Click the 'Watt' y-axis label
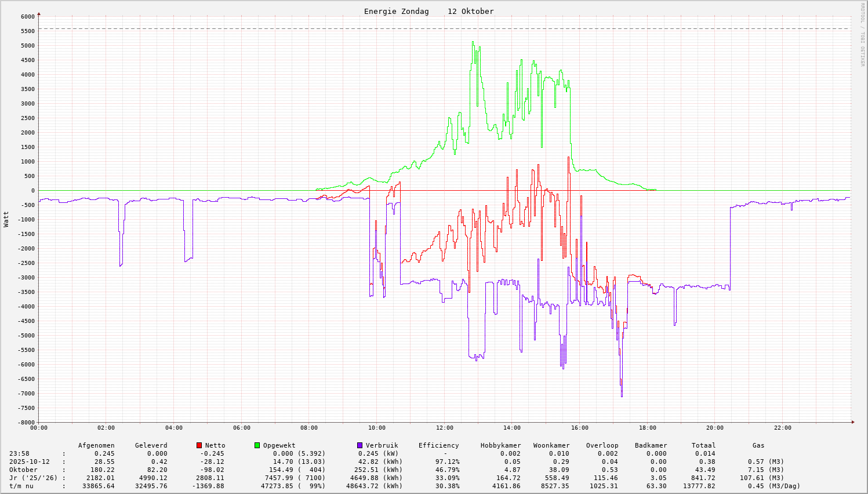This screenshot has width=868, height=494. tap(6, 219)
